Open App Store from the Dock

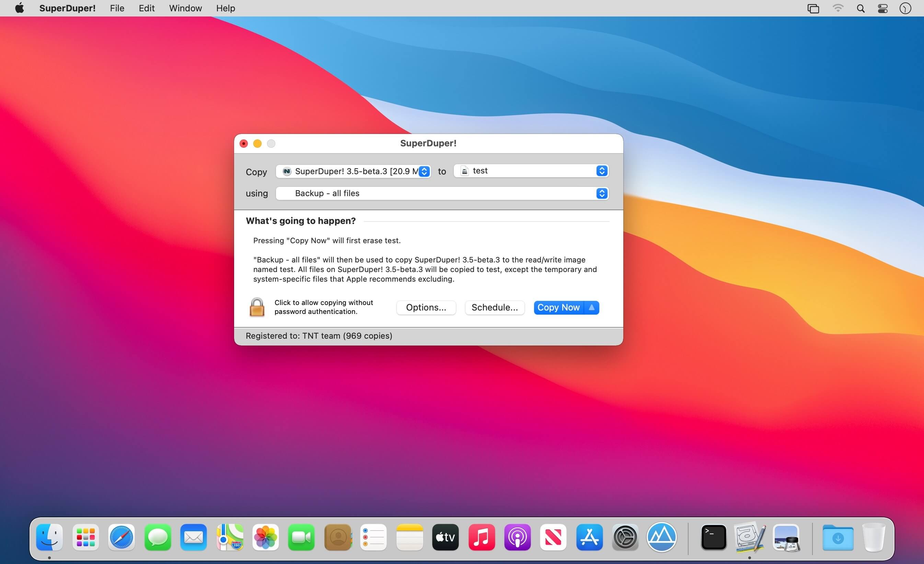coord(589,537)
